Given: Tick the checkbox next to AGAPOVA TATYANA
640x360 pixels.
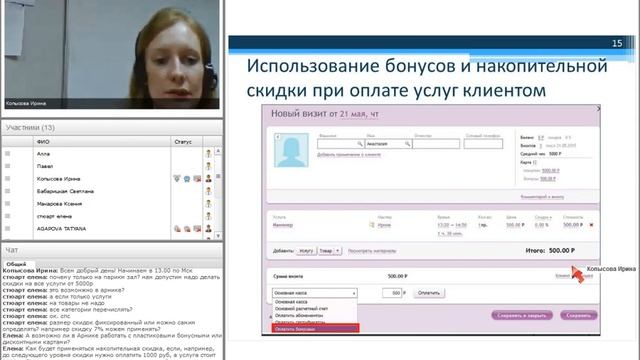Looking at the screenshot, I should click(x=7, y=229).
